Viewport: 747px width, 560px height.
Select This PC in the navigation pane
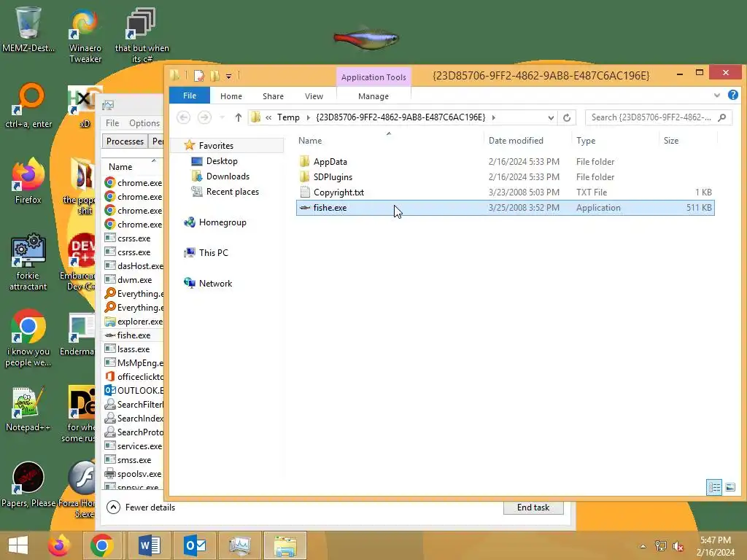coord(214,253)
